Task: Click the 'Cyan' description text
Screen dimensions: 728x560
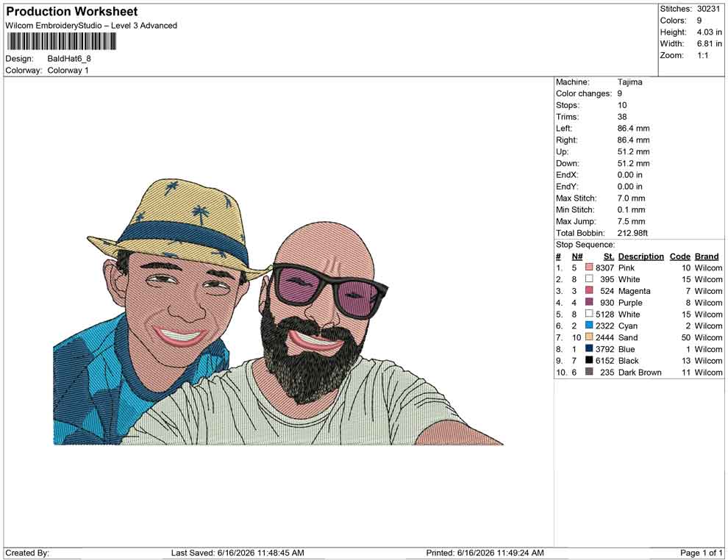Action: click(x=628, y=326)
